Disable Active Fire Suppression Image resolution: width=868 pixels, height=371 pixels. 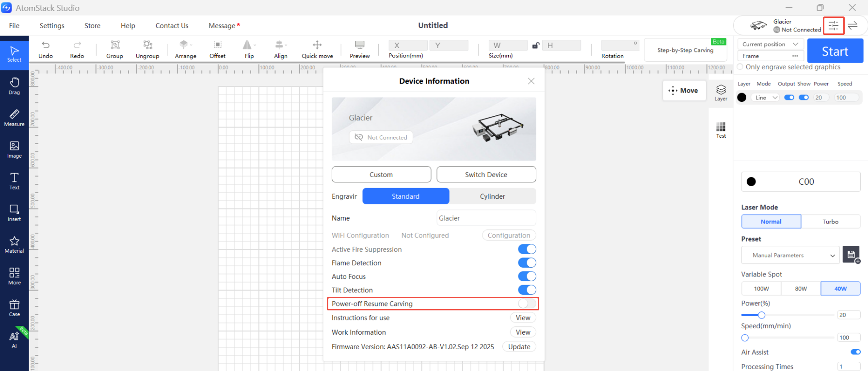point(527,249)
